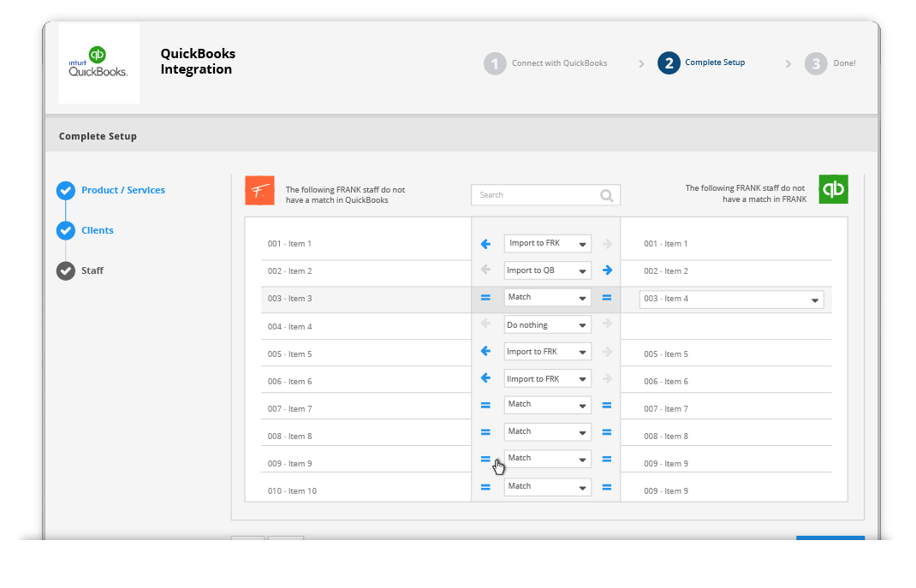This screenshot has height=588, width=916.
Task: Click the Product / Services checkmark circle
Action: point(65,190)
